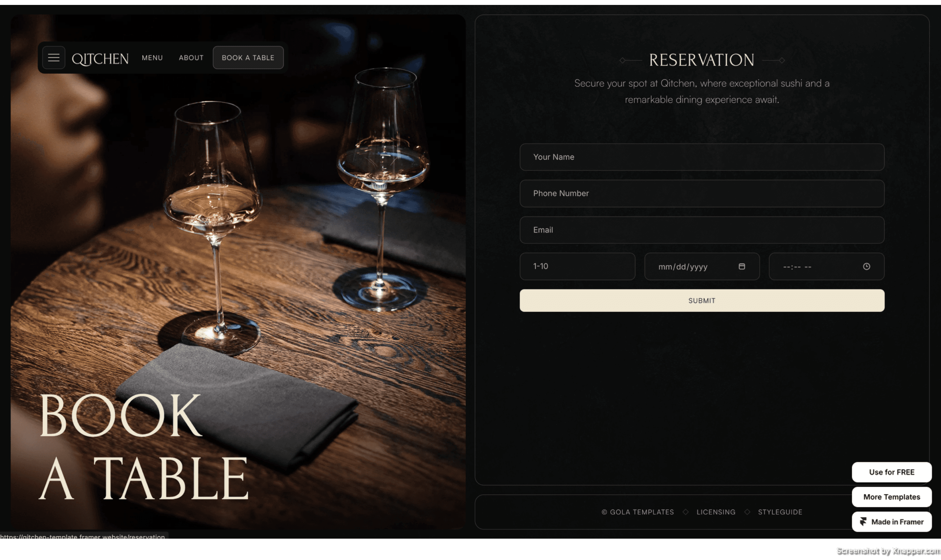Open the Menu navigation item

(x=153, y=58)
